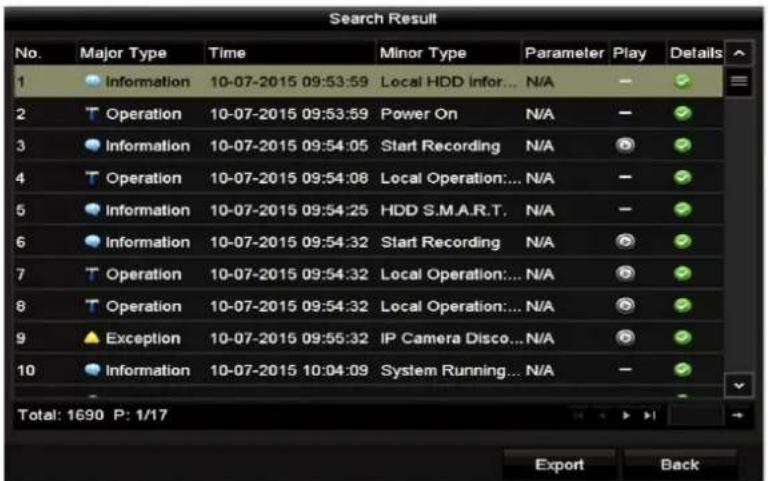Screen dimensions: 768x481
Task: Click Information bubble icon in row 5
Action: point(92,210)
